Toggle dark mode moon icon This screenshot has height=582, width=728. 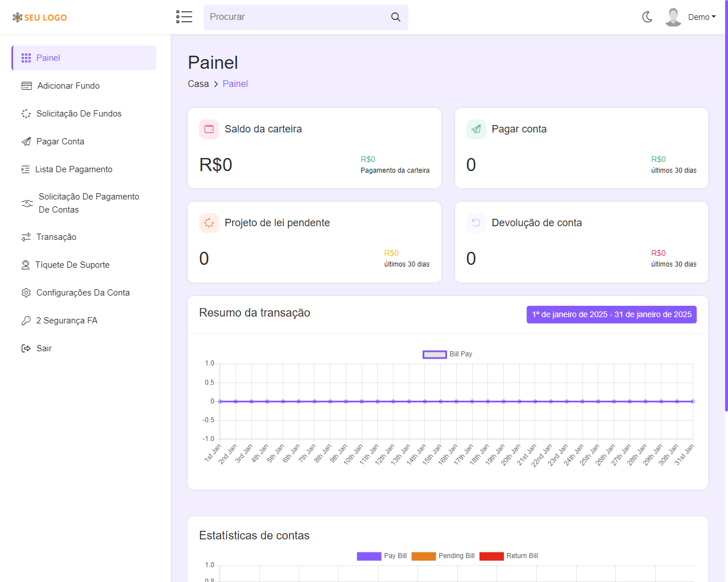pyautogui.click(x=647, y=17)
